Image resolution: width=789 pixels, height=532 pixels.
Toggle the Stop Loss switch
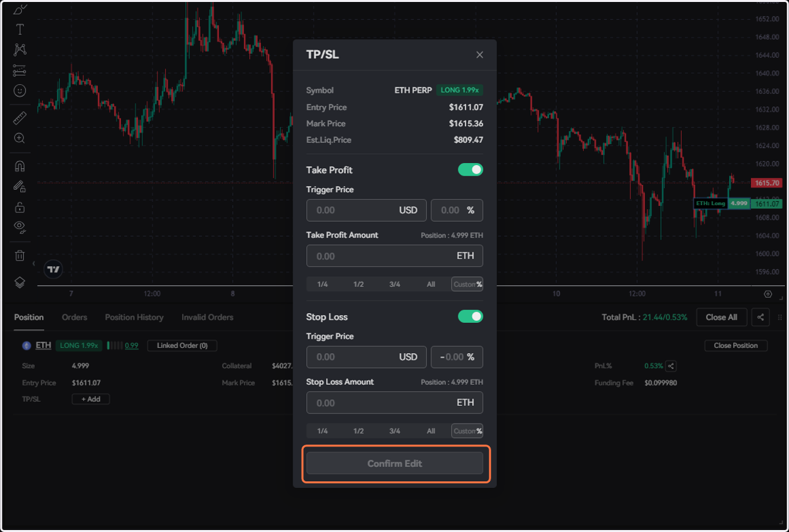[471, 316]
